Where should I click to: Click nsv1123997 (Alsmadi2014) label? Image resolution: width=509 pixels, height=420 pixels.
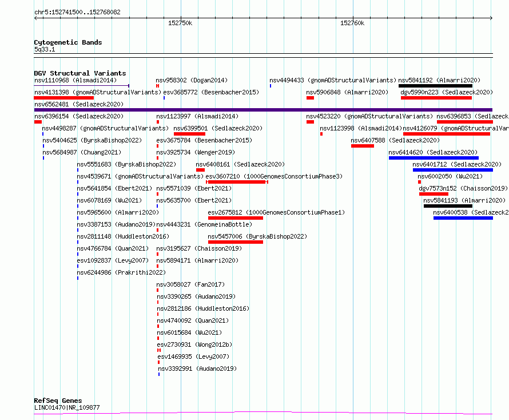[x=197, y=116]
